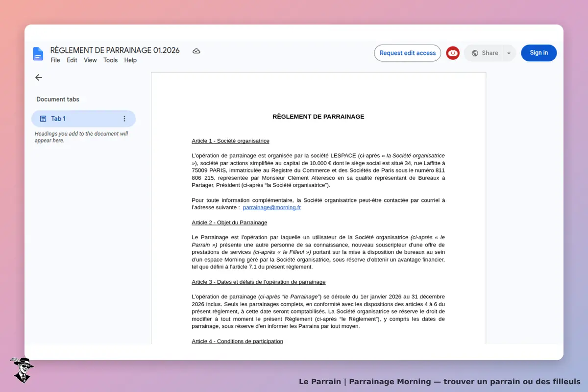Open the Edit menu
The width and height of the screenshot is (588, 392).
pos(72,60)
